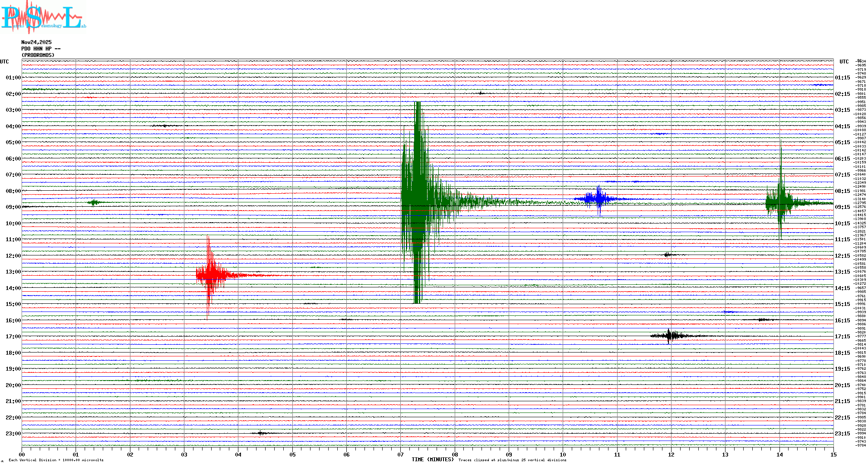The width and height of the screenshot is (868, 466).
Task: Click the traces clipped footnote text
Action: [512, 460]
